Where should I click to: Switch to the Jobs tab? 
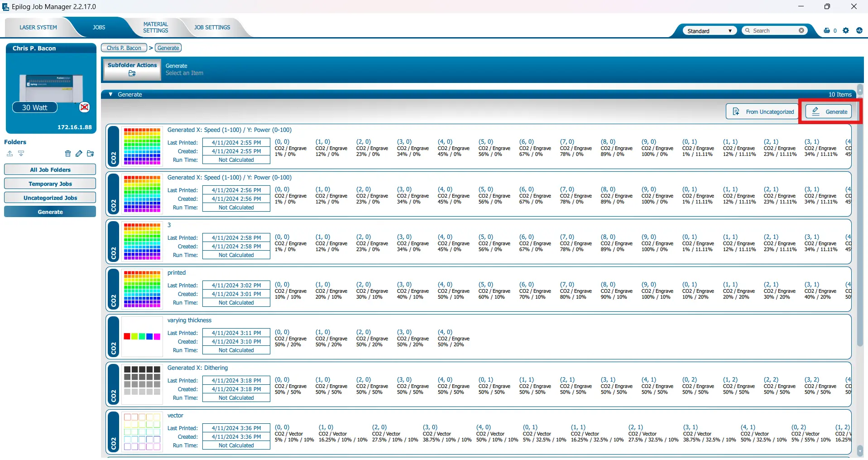pyautogui.click(x=99, y=27)
